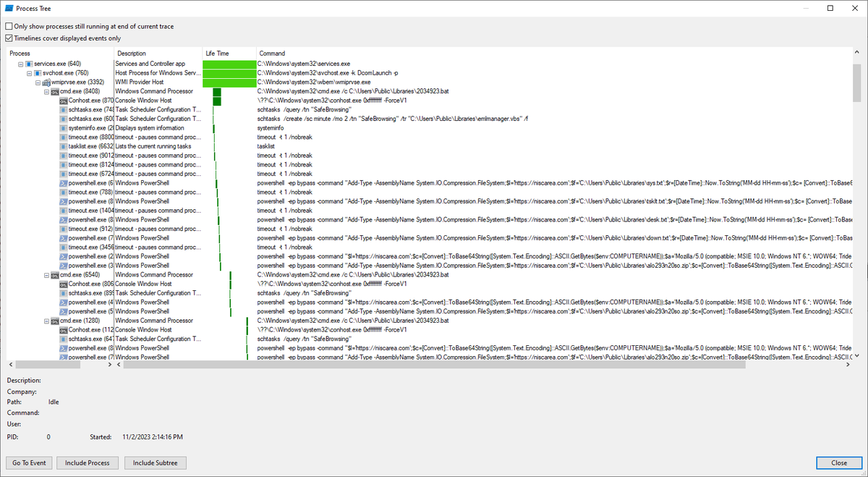Select 'svchost.exe -k DcomLaunch -p' command cell
This screenshot has height=477, width=868.
pyautogui.click(x=328, y=73)
